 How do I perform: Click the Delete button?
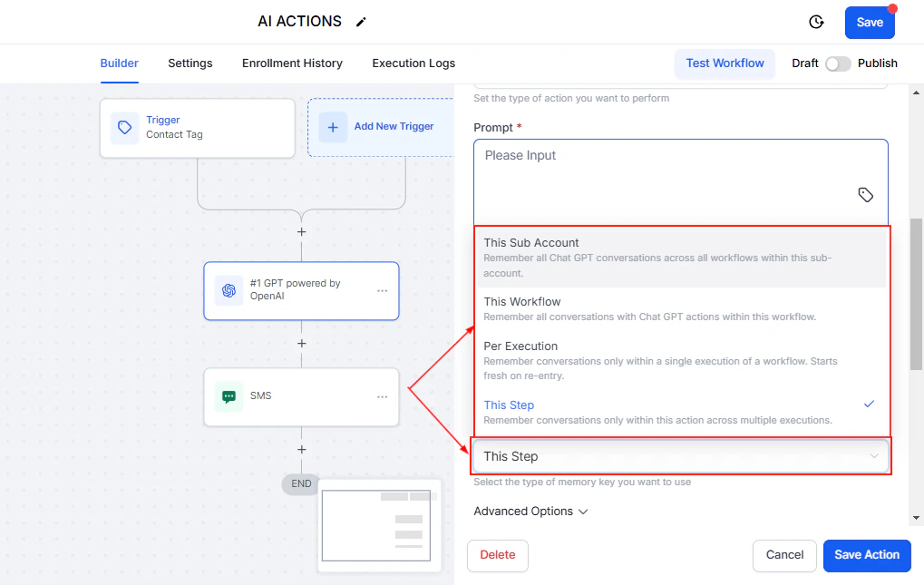coord(497,555)
